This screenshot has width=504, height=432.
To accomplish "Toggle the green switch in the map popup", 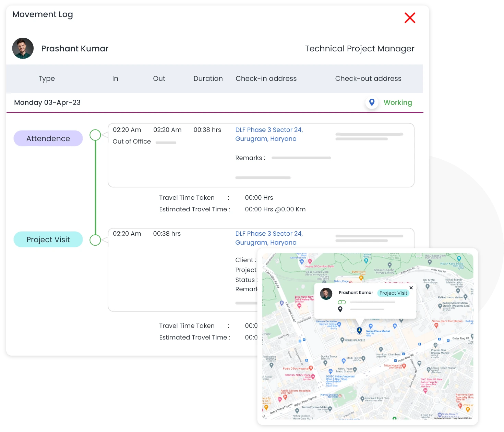I will point(342,302).
